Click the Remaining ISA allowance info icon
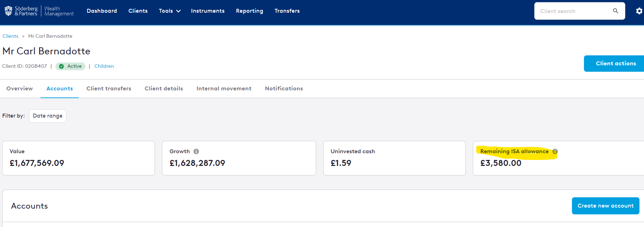 click(555, 151)
